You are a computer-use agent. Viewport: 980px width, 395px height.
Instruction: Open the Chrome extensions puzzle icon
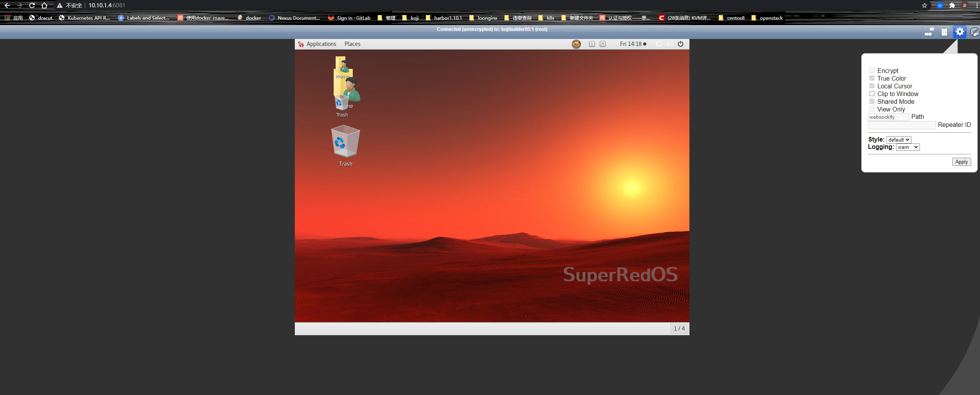952,5
